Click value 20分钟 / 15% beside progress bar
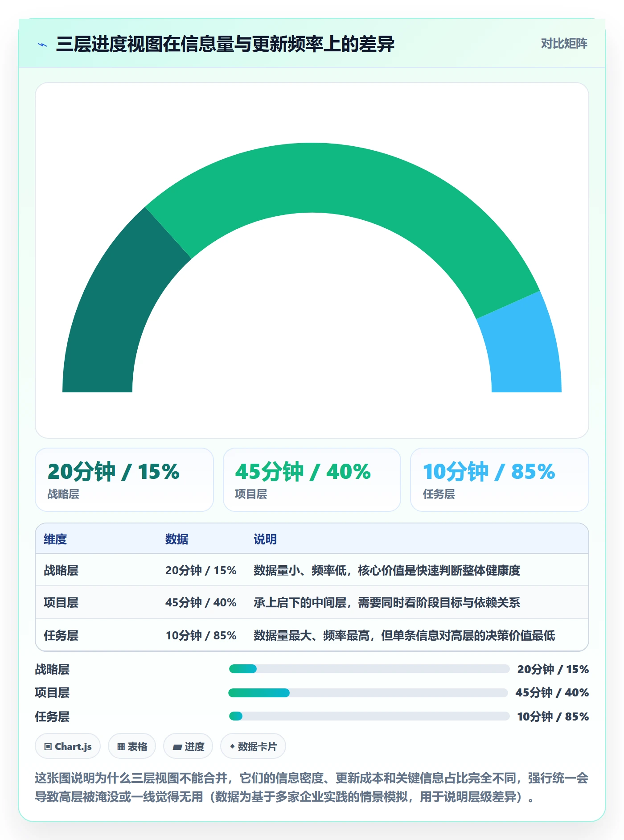 click(553, 669)
